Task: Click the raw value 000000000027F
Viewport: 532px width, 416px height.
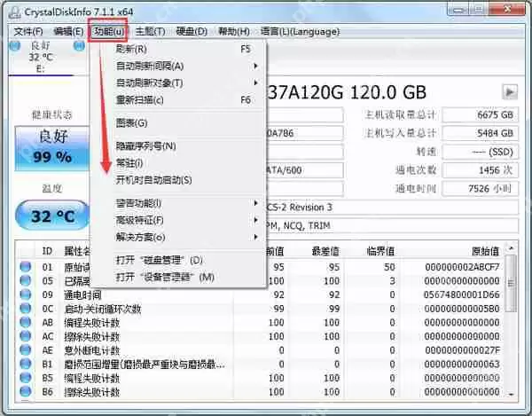Action: click(462, 350)
